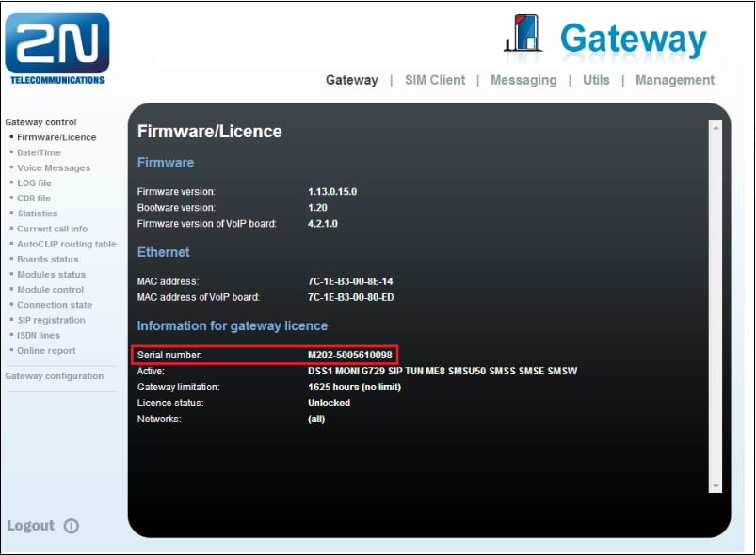Click the scrollbar down arrow

[716, 486]
